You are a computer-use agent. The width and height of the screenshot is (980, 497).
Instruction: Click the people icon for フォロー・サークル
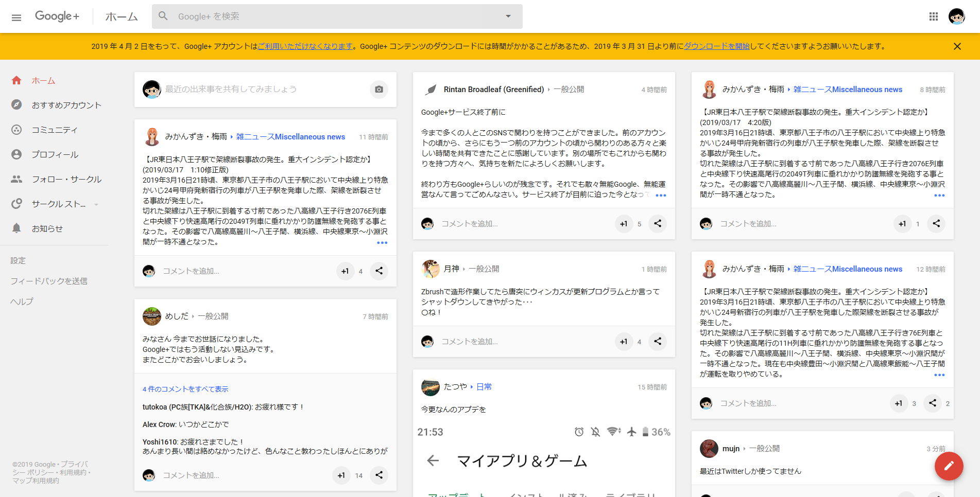pos(16,179)
